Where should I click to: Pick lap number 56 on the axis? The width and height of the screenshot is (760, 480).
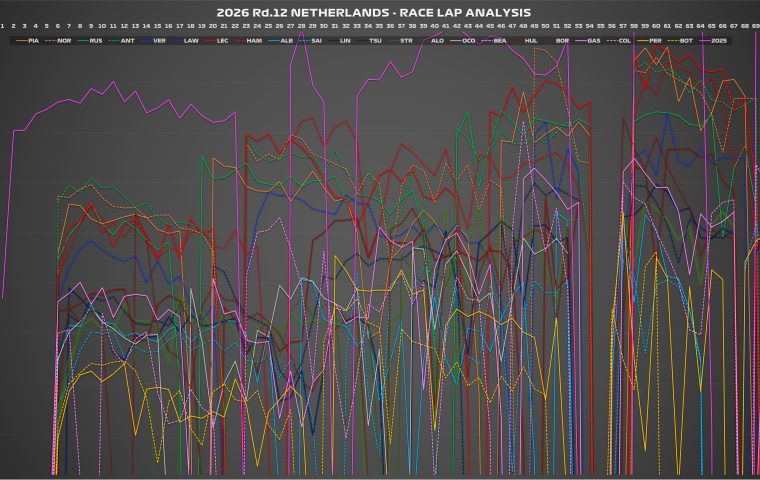point(612,26)
